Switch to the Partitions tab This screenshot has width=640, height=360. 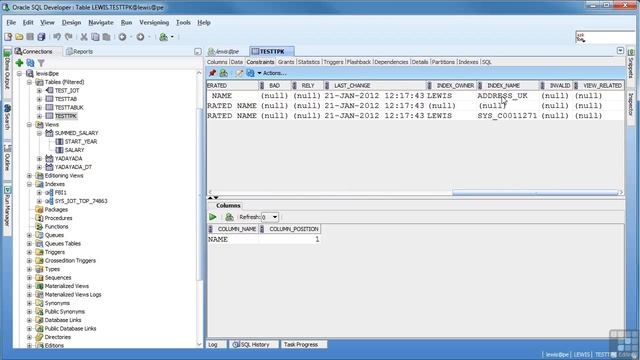443,62
